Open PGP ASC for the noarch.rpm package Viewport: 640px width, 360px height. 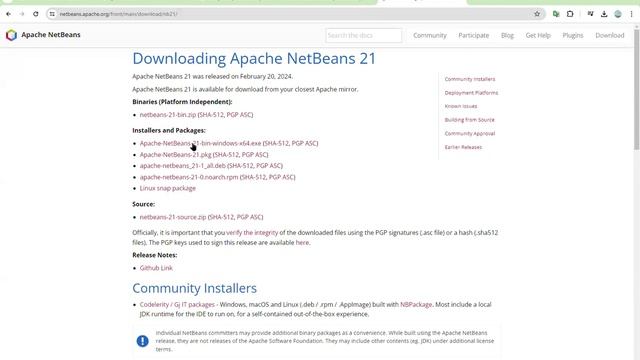pos(281,177)
